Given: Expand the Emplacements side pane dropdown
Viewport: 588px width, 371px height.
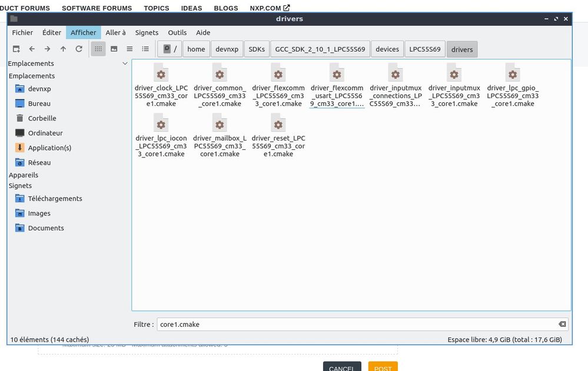Looking at the screenshot, I should point(125,63).
